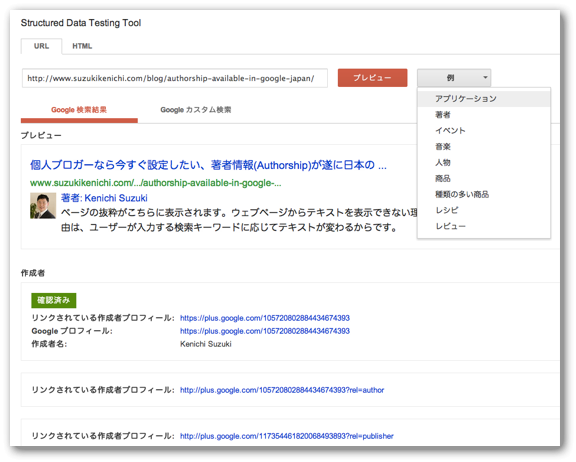Select アプリケーション from the examples menu
The height and width of the screenshot is (462, 576).
(483, 98)
